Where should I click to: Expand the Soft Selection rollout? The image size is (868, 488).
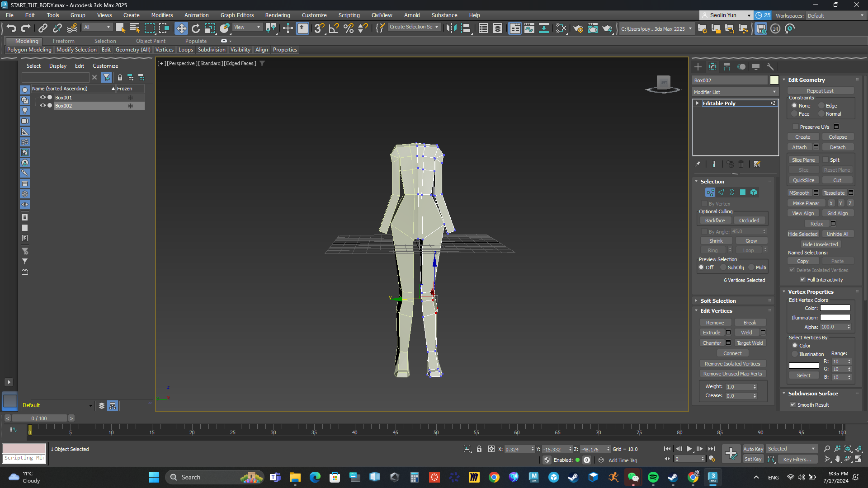[718, 301]
